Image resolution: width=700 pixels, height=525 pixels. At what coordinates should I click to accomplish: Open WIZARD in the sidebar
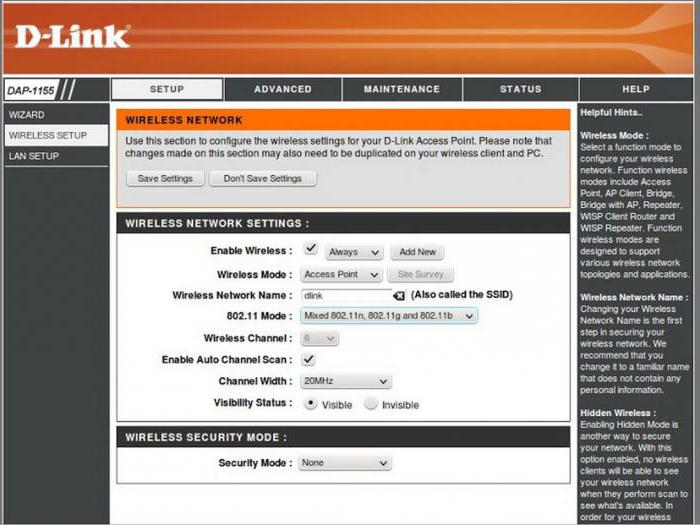[56, 115]
